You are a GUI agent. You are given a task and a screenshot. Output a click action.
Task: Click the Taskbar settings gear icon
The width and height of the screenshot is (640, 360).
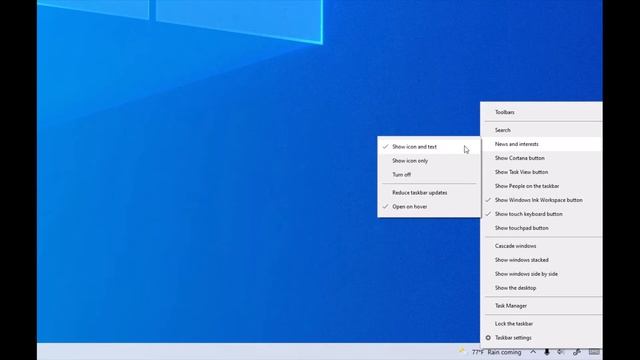point(488,338)
